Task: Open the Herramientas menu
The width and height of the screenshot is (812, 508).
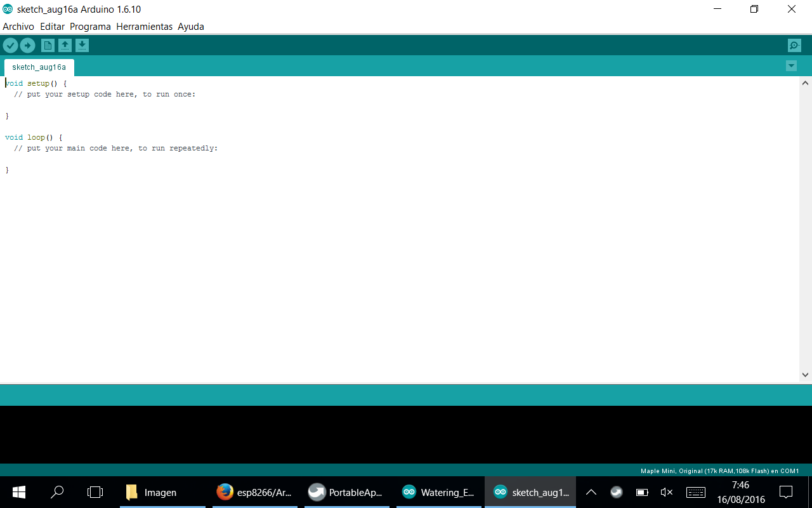Action: (x=144, y=27)
